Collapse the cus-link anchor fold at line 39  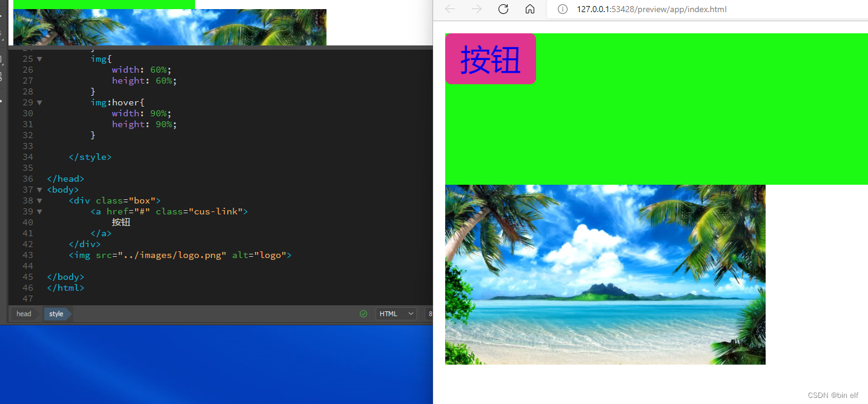[39, 211]
